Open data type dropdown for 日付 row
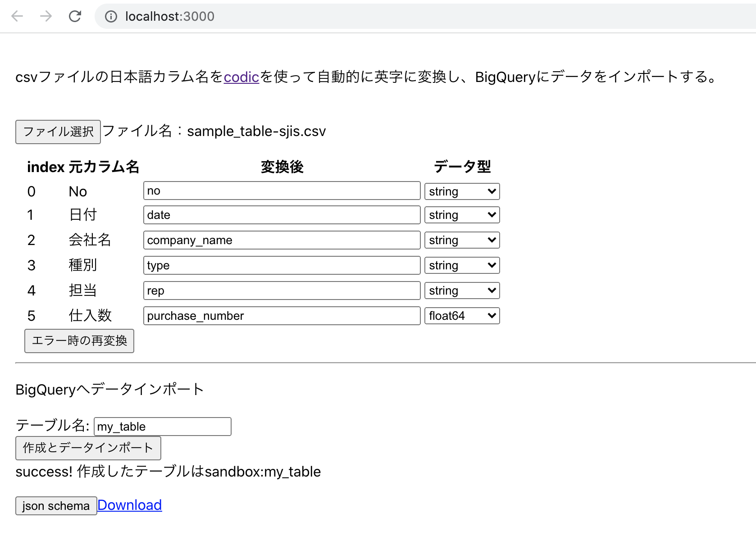The width and height of the screenshot is (756, 536). click(x=461, y=215)
